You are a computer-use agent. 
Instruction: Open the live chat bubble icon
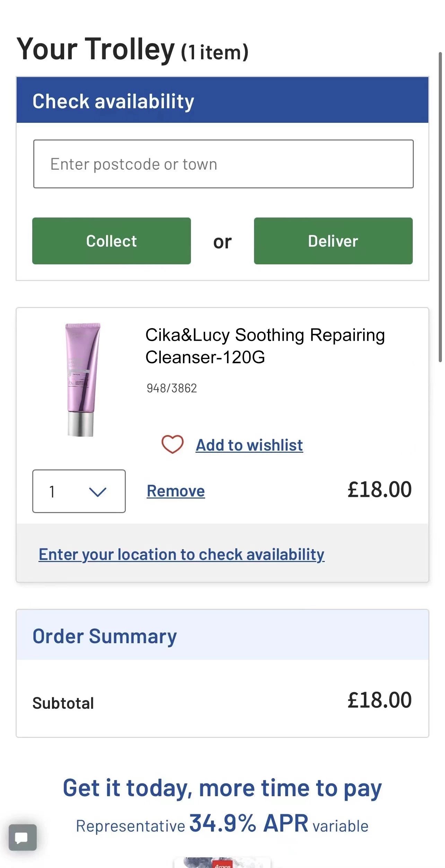coord(23,837)
